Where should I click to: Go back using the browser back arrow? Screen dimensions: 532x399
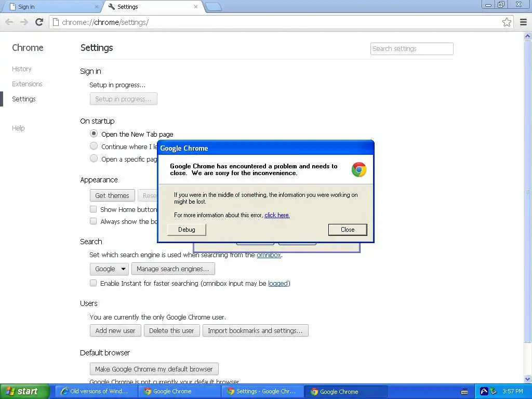tap(9, 22)
